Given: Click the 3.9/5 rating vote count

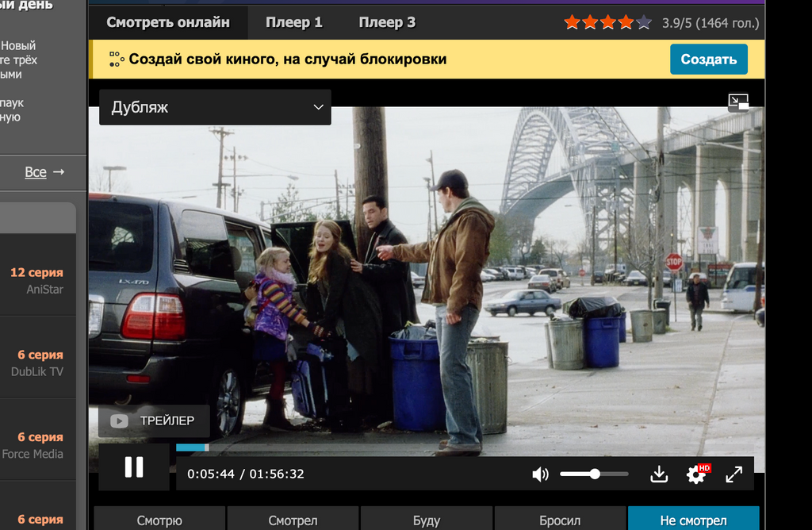Looking at the screenshot, I should (x=710, y=23).
